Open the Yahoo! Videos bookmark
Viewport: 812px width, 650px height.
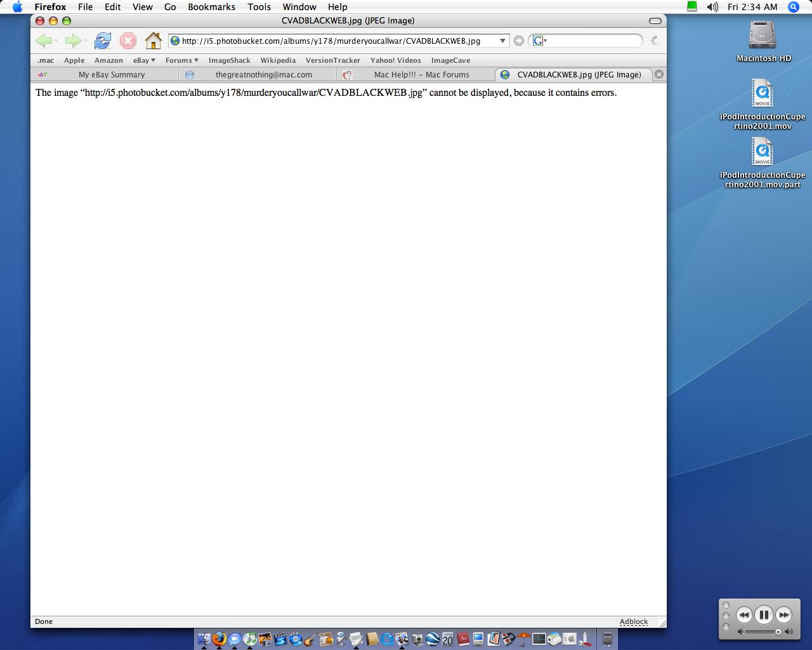pyautogui.click(x=396, y=60)
